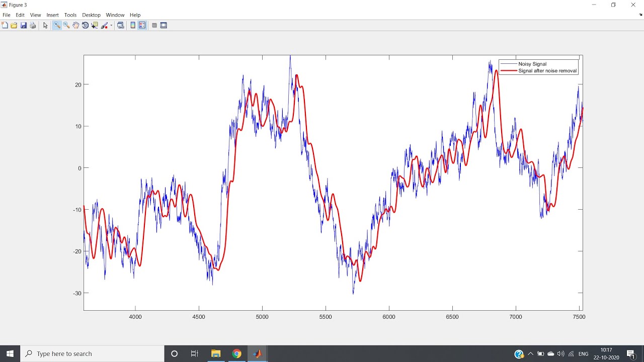Switch to MATLAB on the taskbar

point(257,353)
